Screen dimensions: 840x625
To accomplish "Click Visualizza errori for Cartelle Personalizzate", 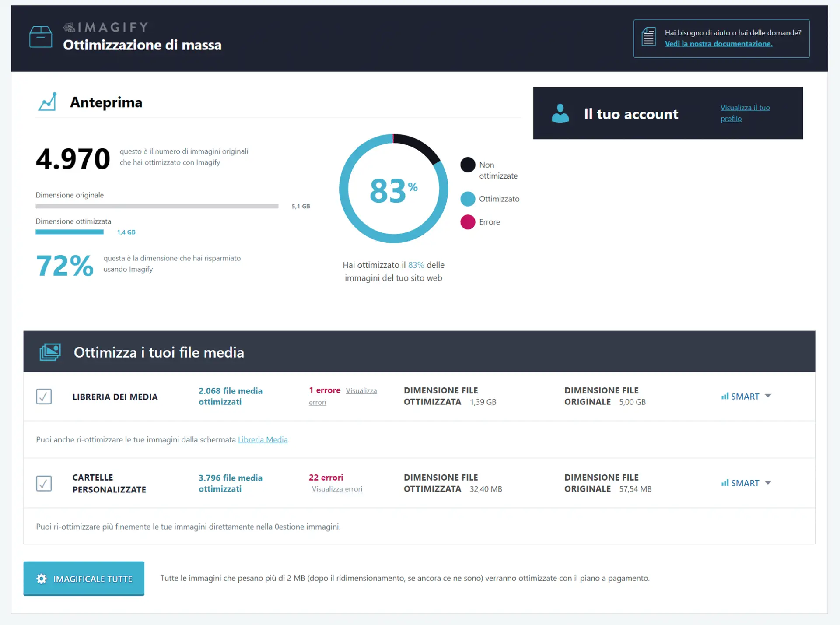I will pos(337,489).
